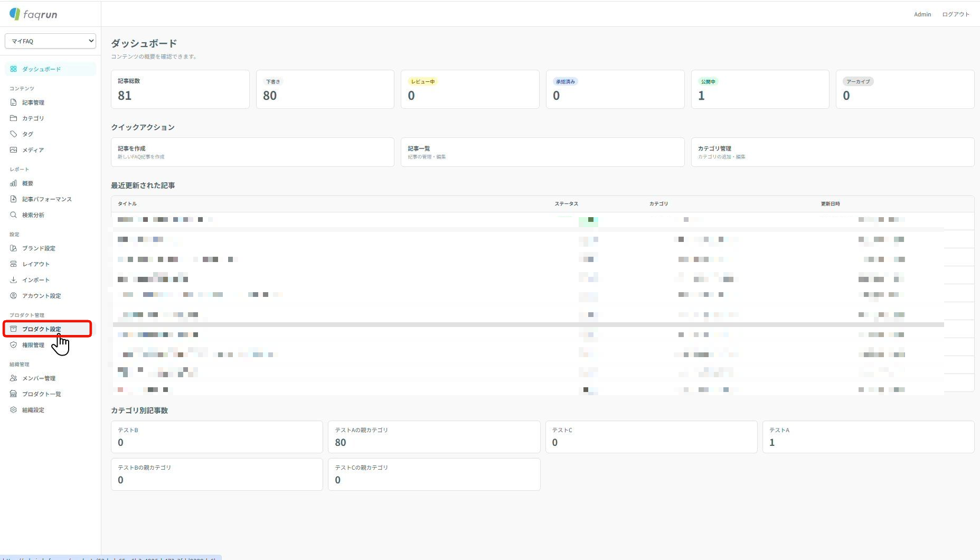Click the テストAの親カテゴリ card

(434, 437)
